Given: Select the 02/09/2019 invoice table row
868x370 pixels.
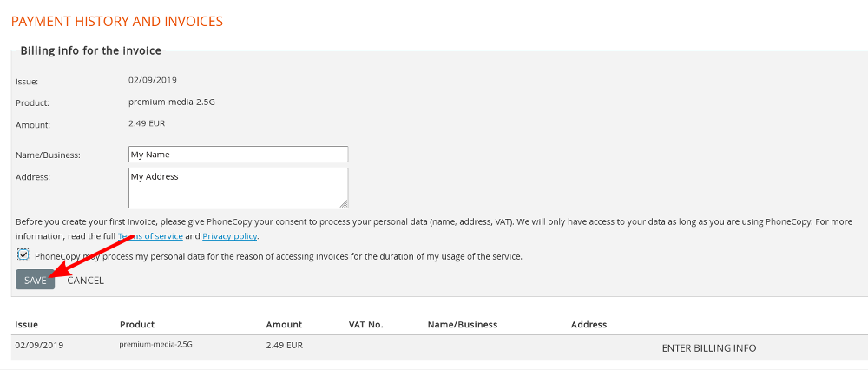Looking at the screenshot, I should tap(439, 347).
